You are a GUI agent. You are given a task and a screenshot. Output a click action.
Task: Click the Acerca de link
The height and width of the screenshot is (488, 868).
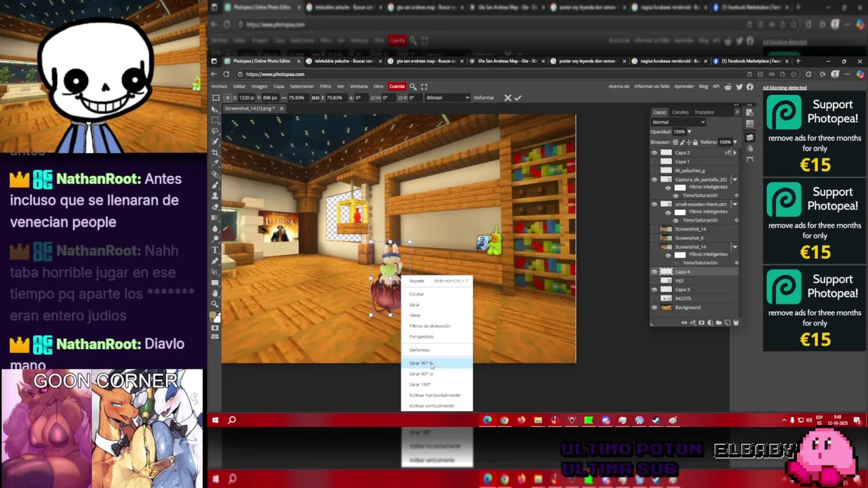(619, 87)
